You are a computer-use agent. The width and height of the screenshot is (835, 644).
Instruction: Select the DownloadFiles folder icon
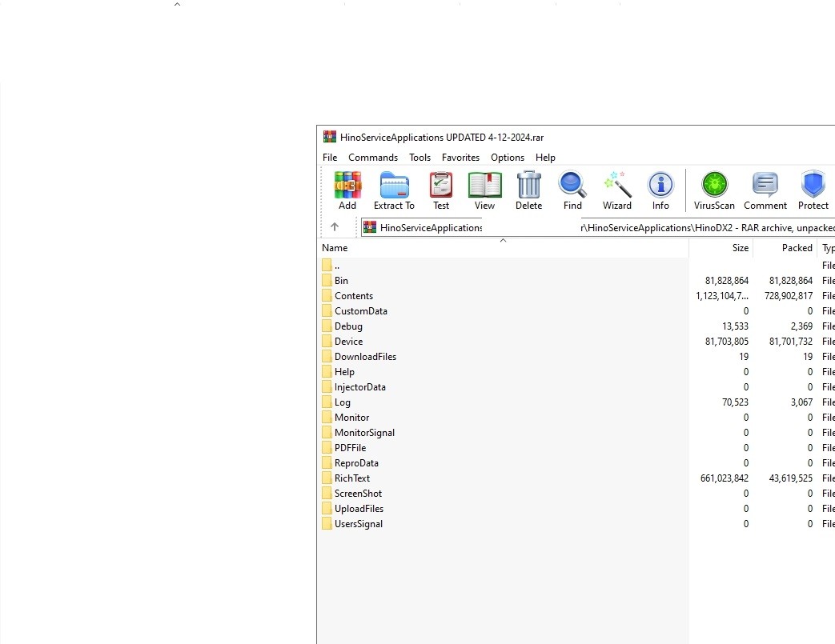[327, 357]
